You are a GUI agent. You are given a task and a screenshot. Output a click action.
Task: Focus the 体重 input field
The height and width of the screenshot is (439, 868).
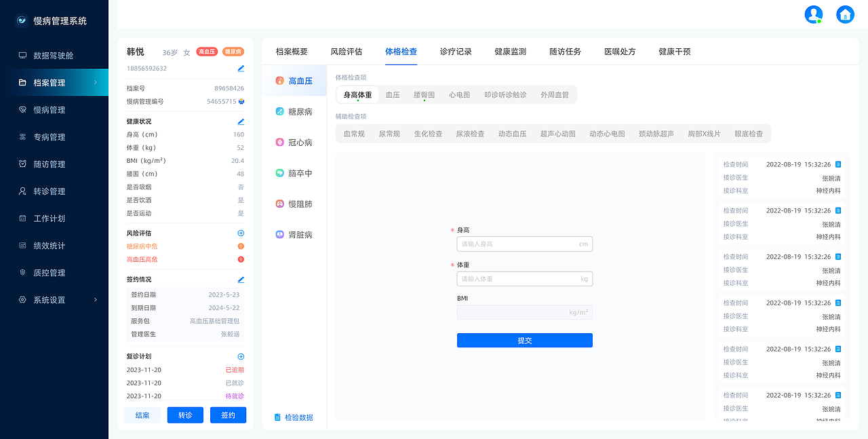click(x=525, y=279)
